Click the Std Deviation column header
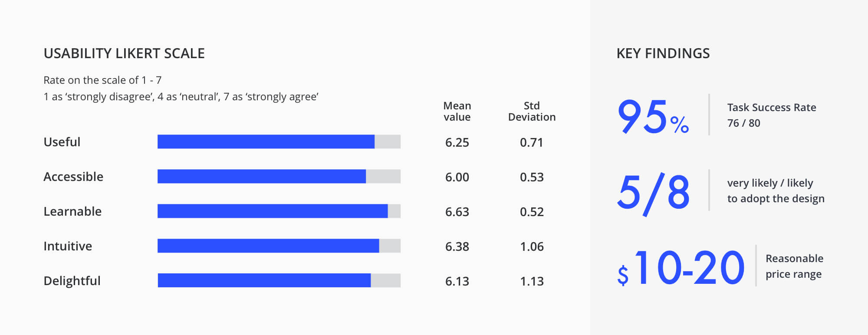This screenshot has height=335, width=868. pos(532,112)
